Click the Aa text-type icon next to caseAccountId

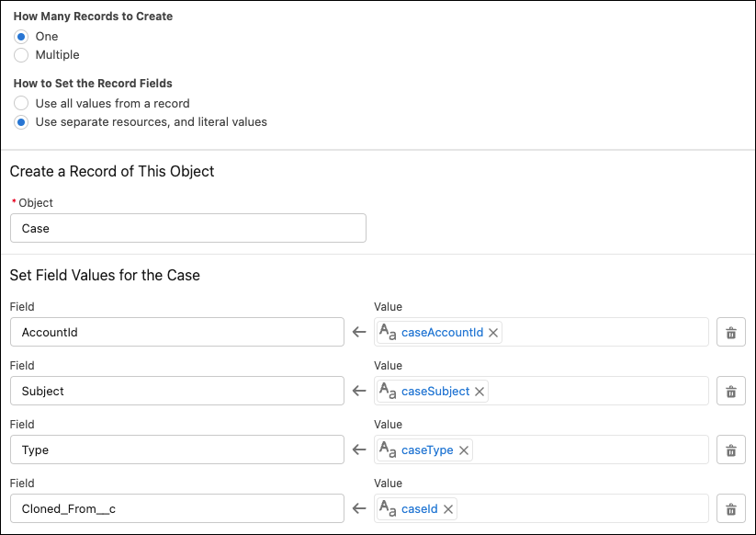pyautogui.click(x=387, y=332)
